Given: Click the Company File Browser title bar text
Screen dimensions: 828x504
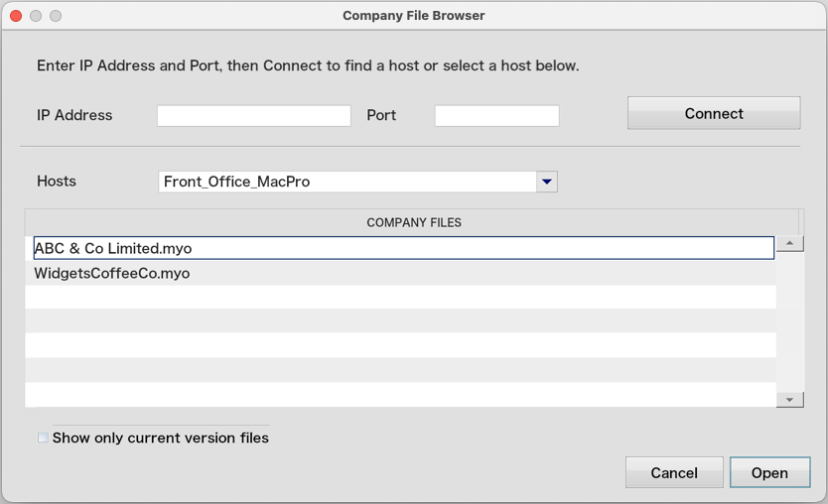Looking at the screenshot, I should tap(413, 16).
